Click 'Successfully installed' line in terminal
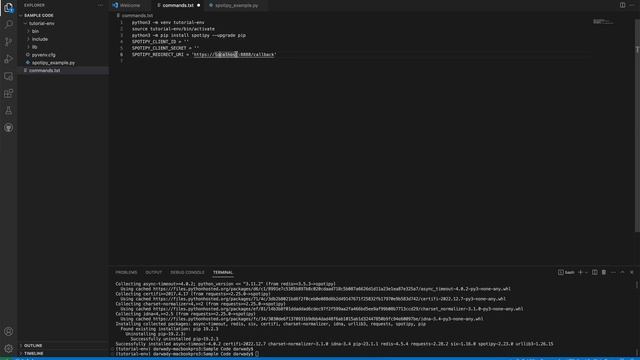Viewport: 640px width, 360px height. click(334, 344)
